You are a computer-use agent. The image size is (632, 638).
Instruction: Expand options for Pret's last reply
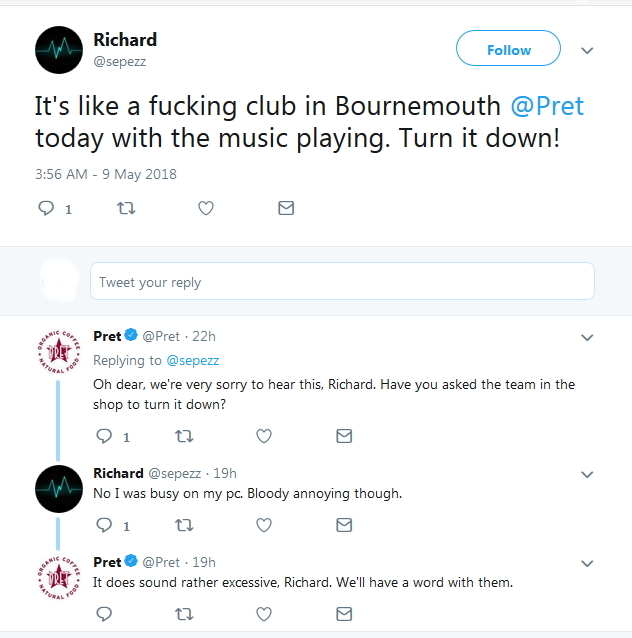pyautogui.click(x=588, y=563)
